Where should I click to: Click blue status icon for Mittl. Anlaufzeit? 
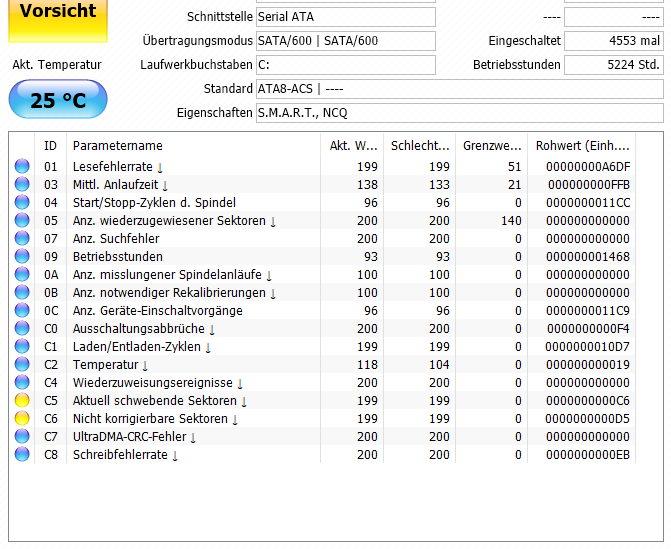click(x=22, y=184)
